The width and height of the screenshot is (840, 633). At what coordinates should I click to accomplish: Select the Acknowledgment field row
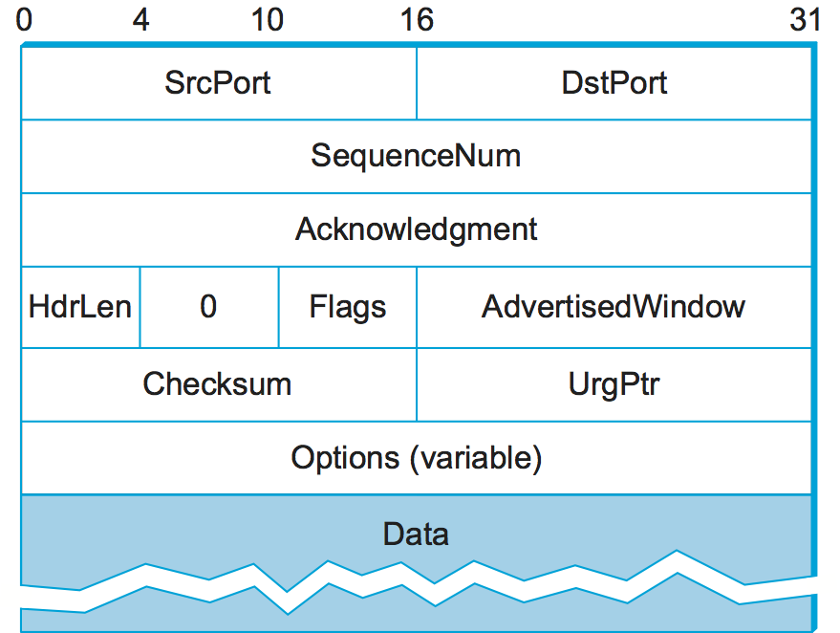416,229
